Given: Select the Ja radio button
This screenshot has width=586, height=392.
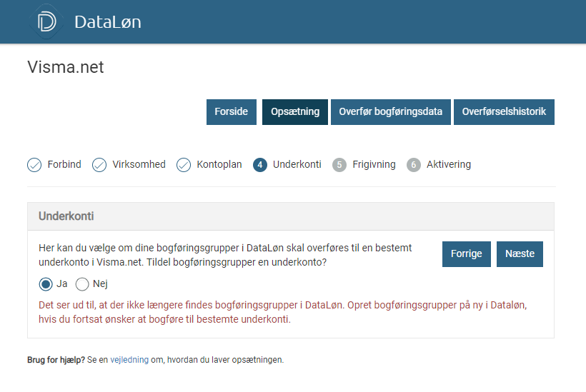Looking at the screenshot, I should pos(46,284).
